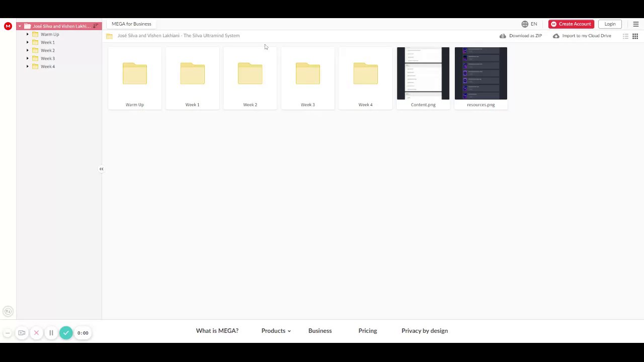This screenshot has height=362, width=644.
Task: Click the Create Account button
Action: [571, 24]
